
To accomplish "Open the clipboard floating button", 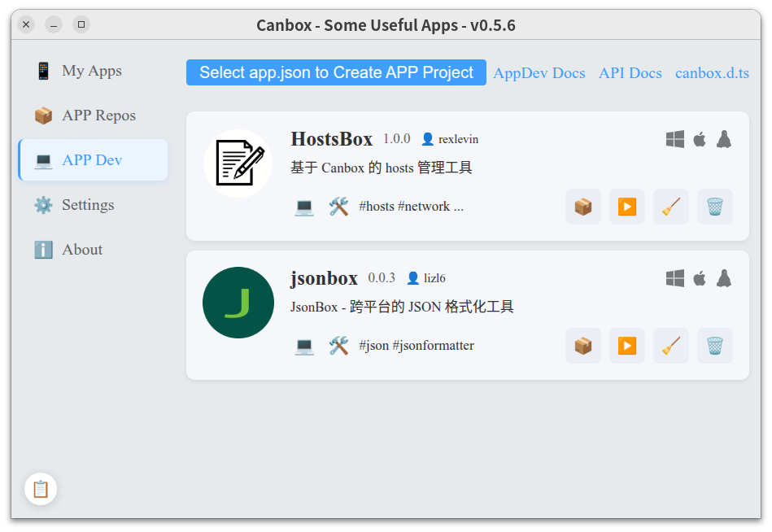I will (x=41, y=489).
